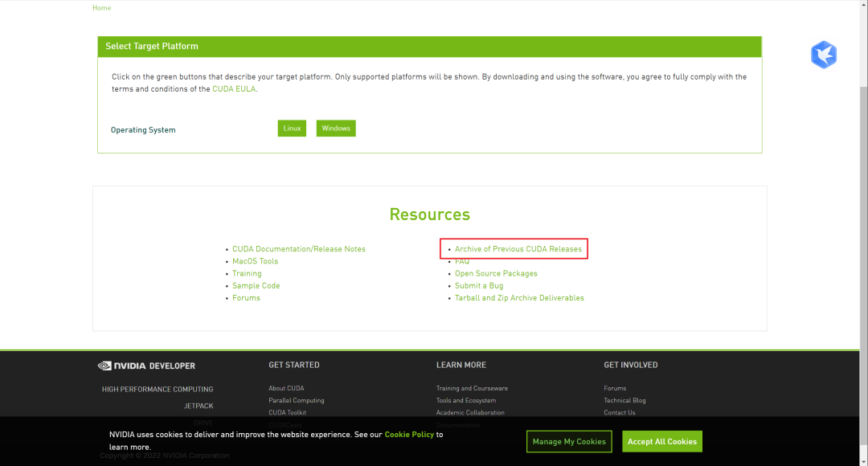Click the MacOS Tools resource link

click(255, 261)
